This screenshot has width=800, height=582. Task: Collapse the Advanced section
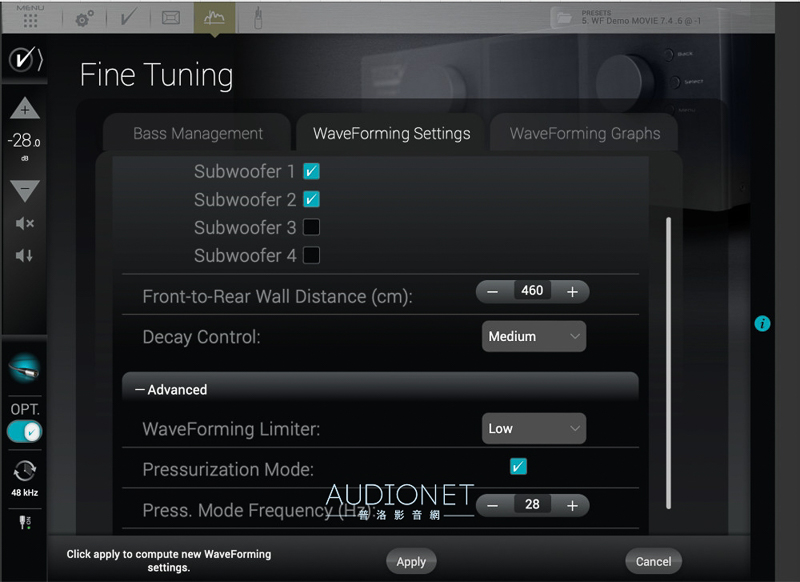pos(171,390)
